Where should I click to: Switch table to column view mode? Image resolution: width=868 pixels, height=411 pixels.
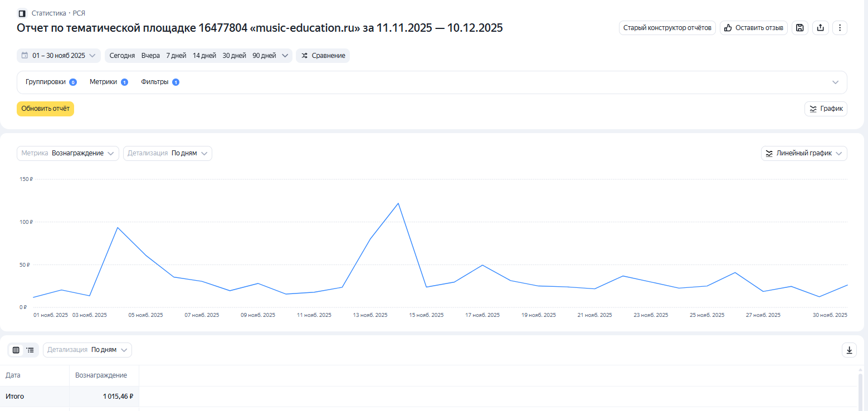click(x=16, y=350)
